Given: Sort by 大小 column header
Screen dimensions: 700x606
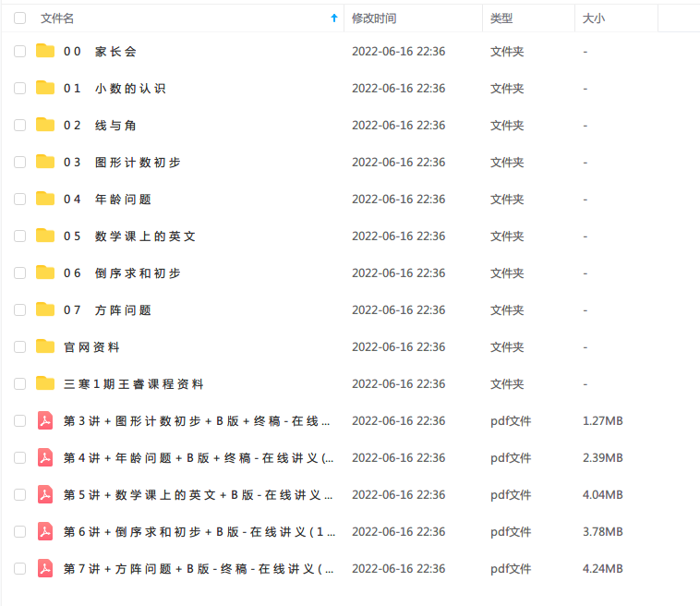Looking at the screenshot, I should click(x=593, y=18).
